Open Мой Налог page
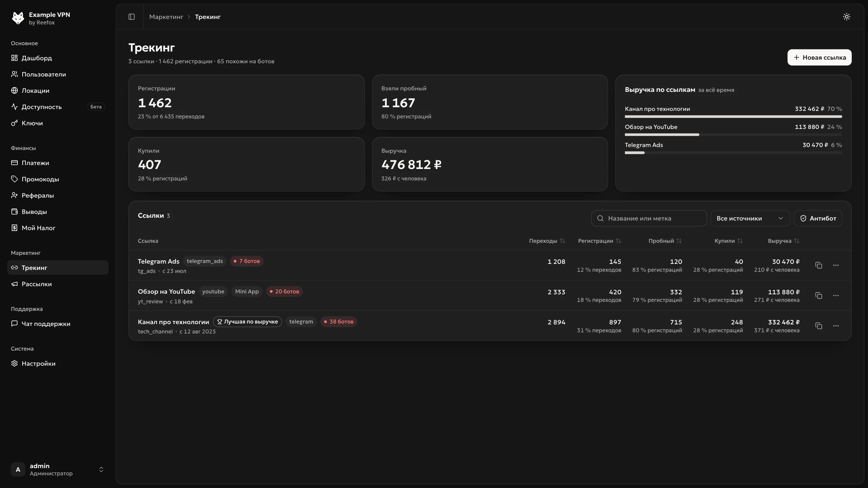Viewport: 868px width, 488px height. (x=58, y=228)
